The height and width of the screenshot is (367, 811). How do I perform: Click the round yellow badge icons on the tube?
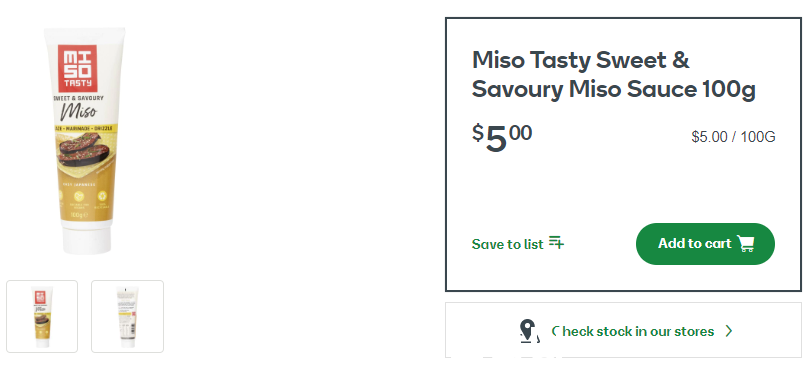tap(80, 196)
